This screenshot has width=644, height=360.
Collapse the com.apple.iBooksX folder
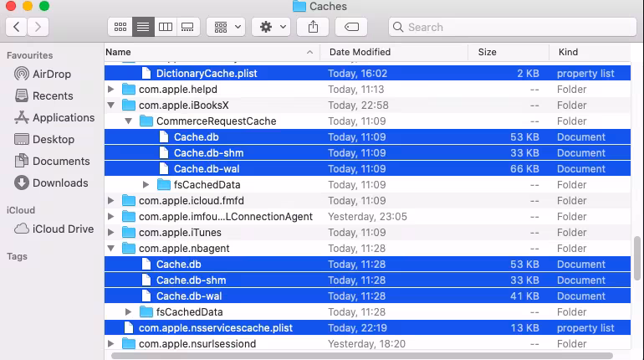[110, 105]
